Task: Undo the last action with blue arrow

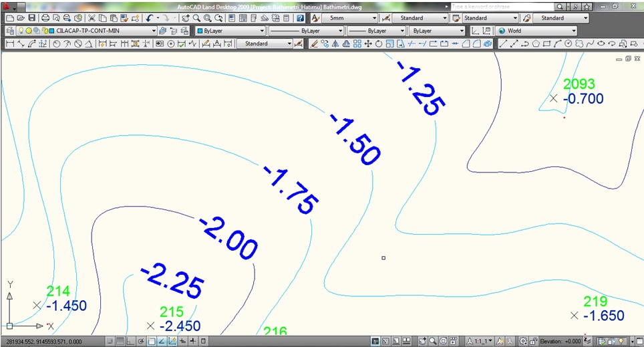Action: point(149,18)
